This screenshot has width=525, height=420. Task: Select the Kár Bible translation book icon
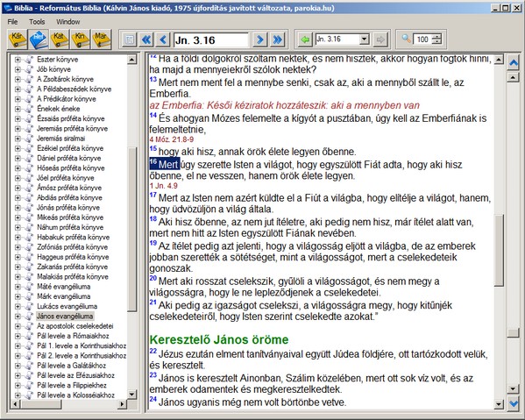tap(18, 39)
